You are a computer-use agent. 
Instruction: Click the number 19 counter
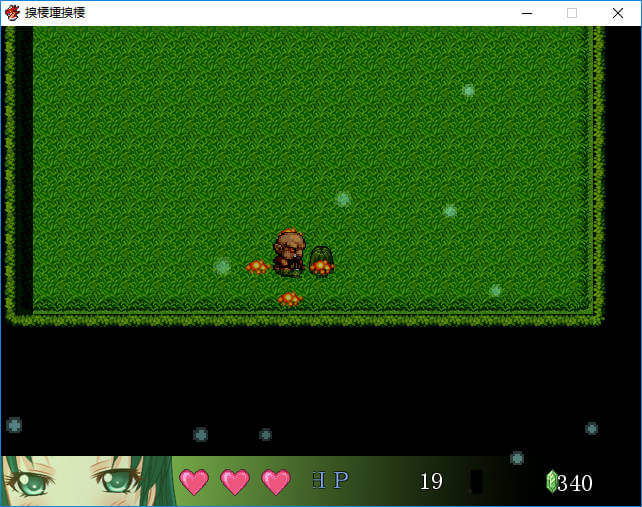point(431,482)
